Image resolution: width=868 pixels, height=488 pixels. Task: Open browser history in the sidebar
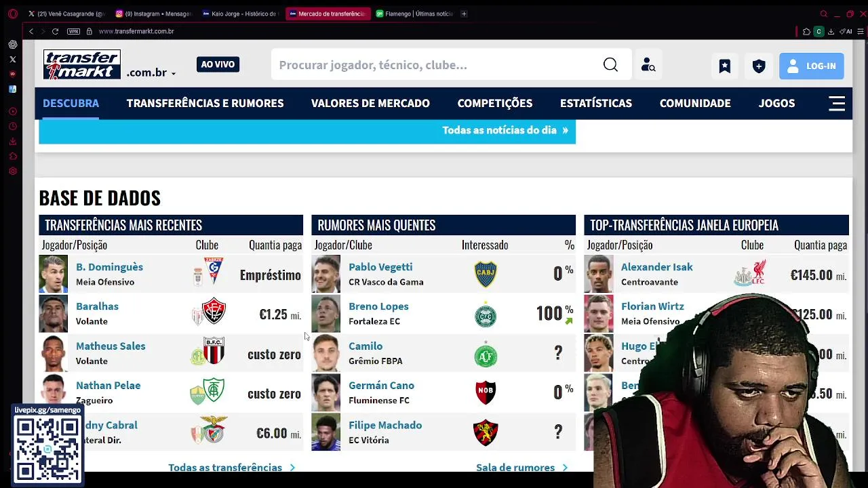(x=13, y=126)
